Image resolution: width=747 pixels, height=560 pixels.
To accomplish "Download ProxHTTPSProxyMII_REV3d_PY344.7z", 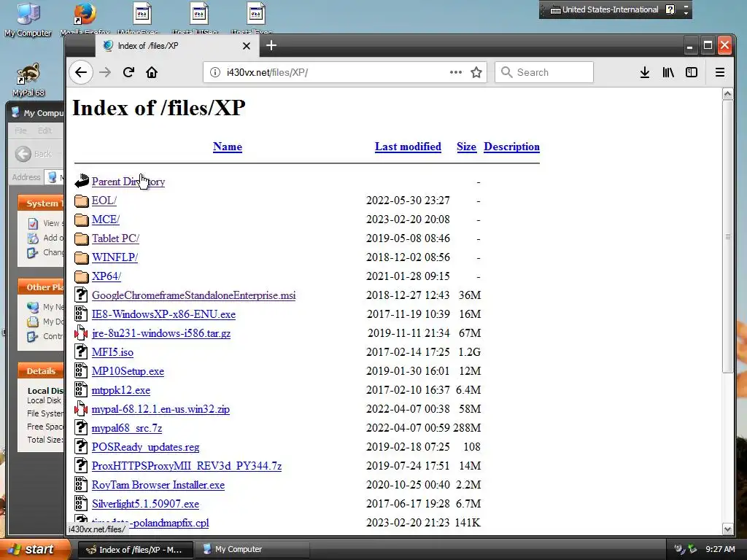I will (x=186, y=466).
